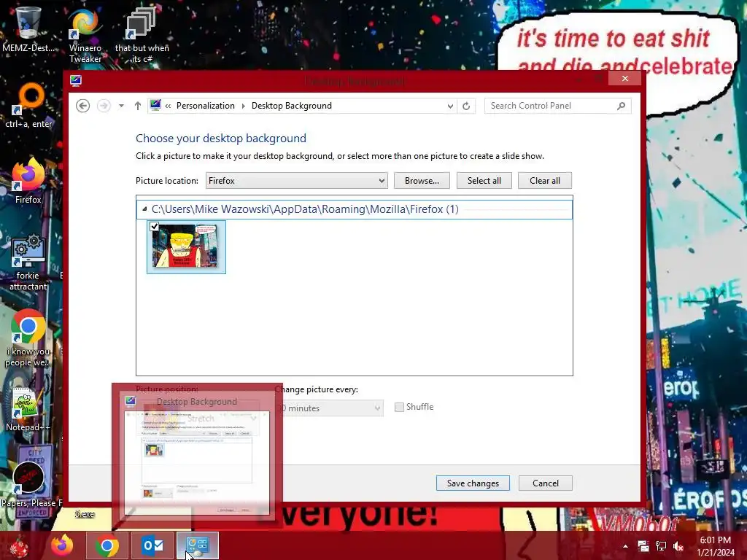Open the recent locations dropdown arrow
The height and width of the screenshot is (560, 747).
pos(122,106)
